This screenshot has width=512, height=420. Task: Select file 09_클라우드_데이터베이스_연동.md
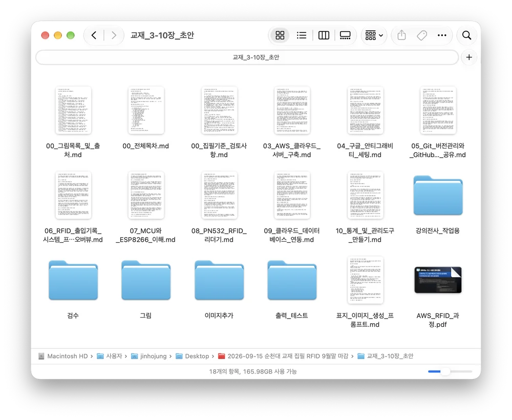pyautogui.click(x=292, y=207)
